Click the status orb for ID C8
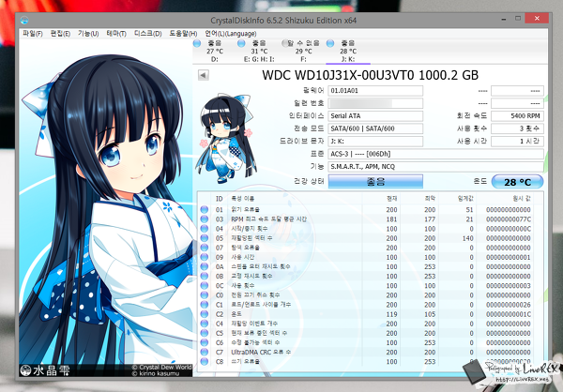 tap(205, 361)
